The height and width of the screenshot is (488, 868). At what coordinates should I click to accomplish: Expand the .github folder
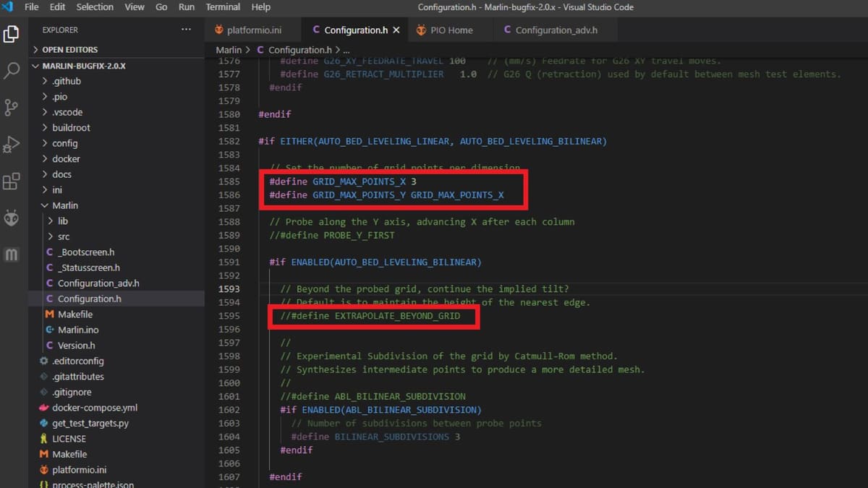[66, 81]
